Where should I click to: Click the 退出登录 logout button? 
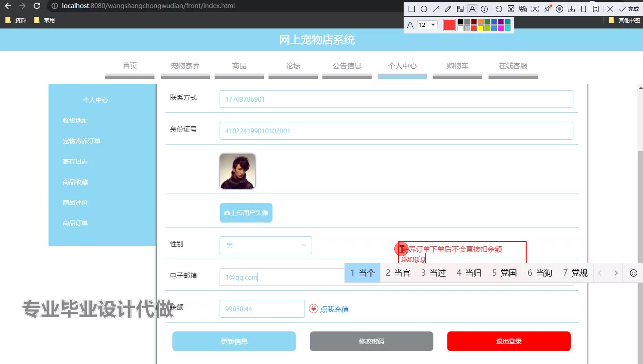click(x=509, y=341)
